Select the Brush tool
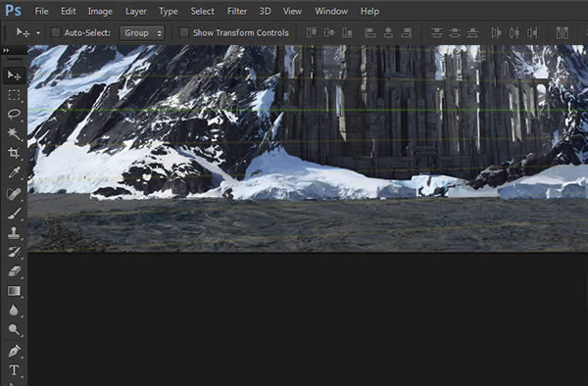Screen dimensions: 588x386 (x=14, y=213)
